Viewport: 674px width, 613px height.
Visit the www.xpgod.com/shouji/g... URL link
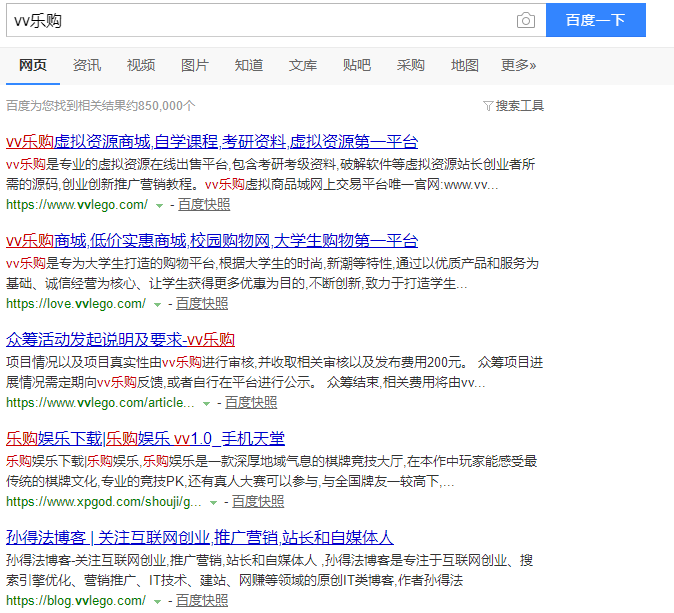pyautogui.click(x=104, y=502)
